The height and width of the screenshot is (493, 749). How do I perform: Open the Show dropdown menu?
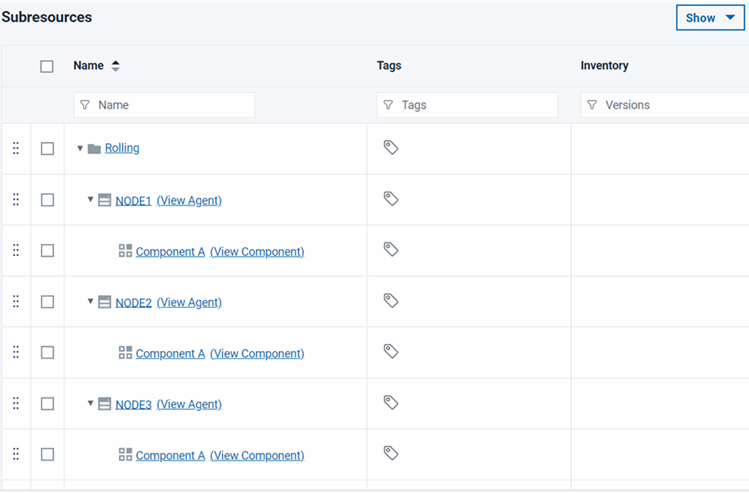click(710, 18)
